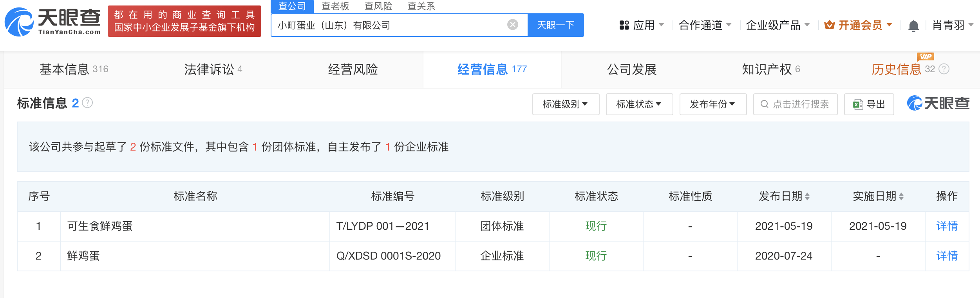The image size is (980, 298).
Task: Open the 知识产权 tab
Action: click(771, 69)
